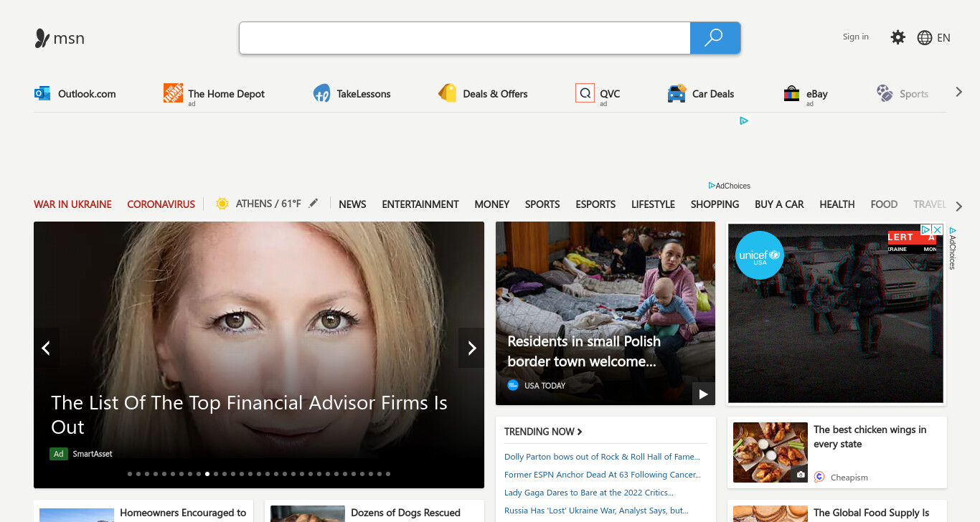Open Dozens of Dogs Rescued article
980x522 pixels.
tap(405, 513)
